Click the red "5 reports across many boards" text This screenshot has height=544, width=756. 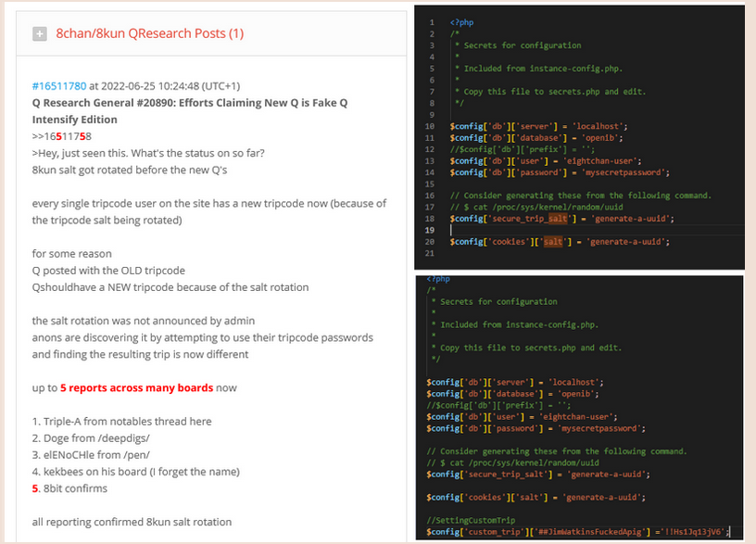pyautogui.click(x=136, y=387)
